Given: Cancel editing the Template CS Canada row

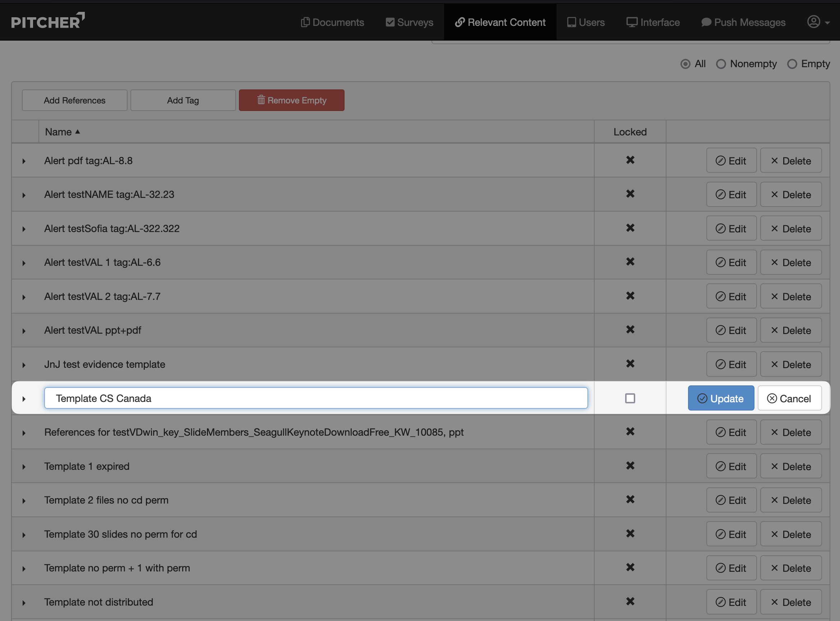Looking at the screenshot, I should pyautogui.click(x=789, y=398).
